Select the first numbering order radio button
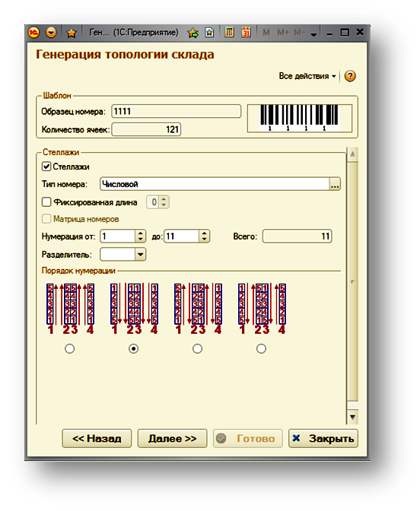 tap(69, 348)
